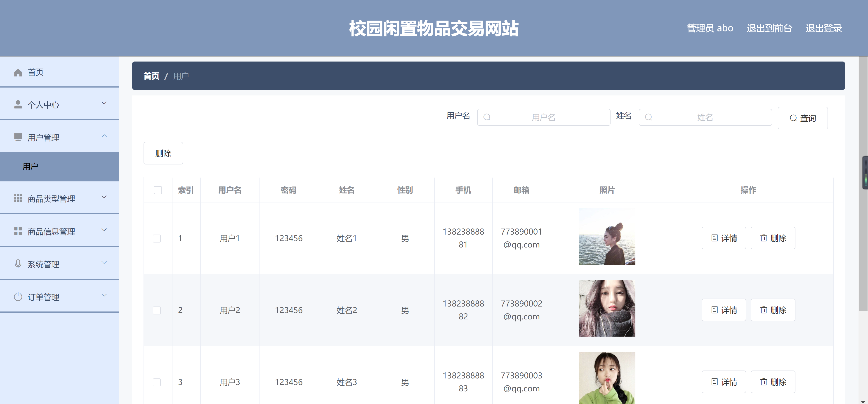This screenshot has width=868, height=404.
Task: Click the person icon for 个人中心
Action: coord(18,105)
